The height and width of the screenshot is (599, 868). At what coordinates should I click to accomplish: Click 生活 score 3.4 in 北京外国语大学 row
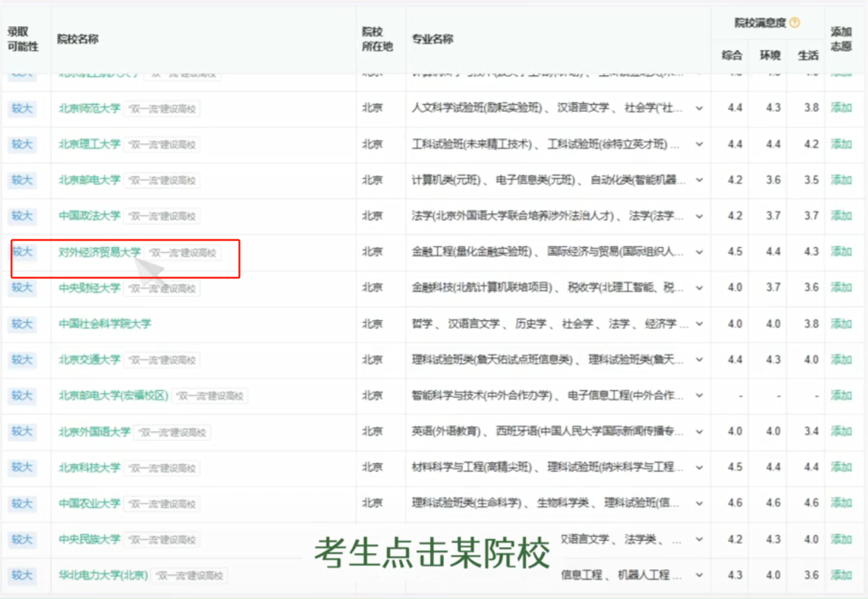811,431
